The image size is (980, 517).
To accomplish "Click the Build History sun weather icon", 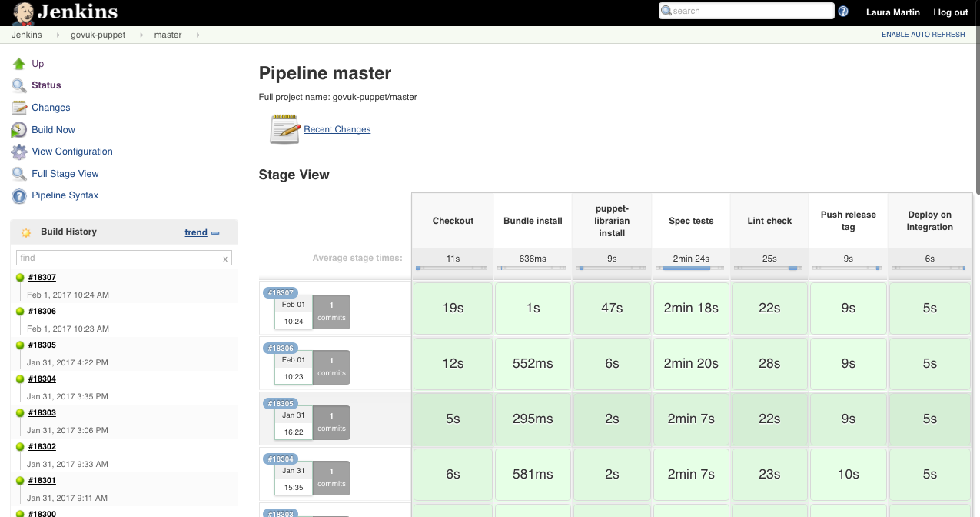I will tap(26, 232).
